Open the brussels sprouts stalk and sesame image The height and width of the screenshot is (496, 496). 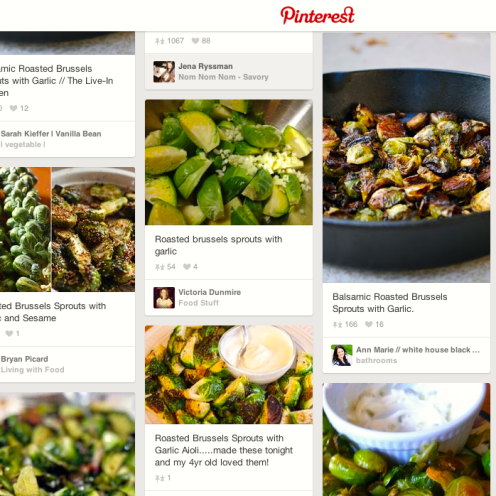pos(67,229)
